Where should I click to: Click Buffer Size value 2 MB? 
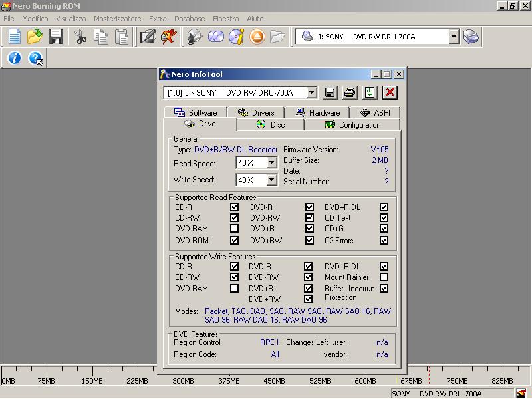point(380,160)
